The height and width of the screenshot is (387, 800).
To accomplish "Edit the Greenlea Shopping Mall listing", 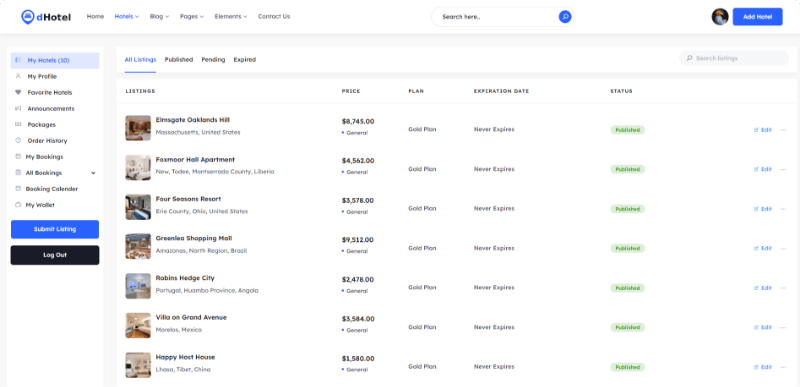I will click(763, 248).
